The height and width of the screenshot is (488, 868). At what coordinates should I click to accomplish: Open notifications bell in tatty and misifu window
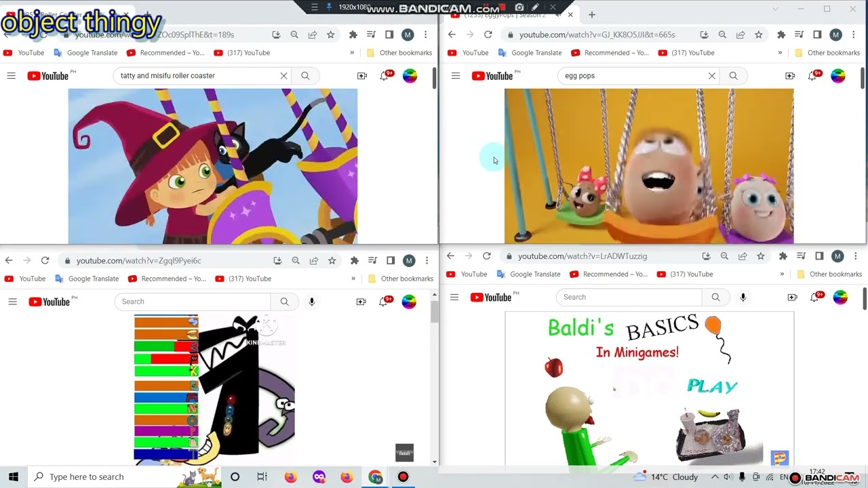384,76
